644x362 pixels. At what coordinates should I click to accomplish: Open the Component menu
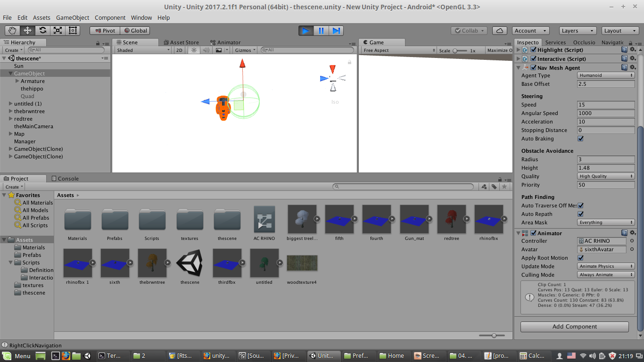coord(110,17)
